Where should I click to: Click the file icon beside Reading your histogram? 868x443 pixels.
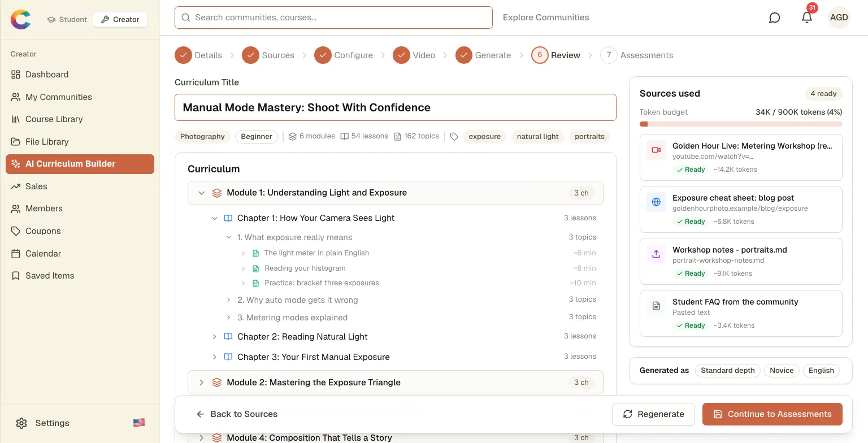click(256, 268)
